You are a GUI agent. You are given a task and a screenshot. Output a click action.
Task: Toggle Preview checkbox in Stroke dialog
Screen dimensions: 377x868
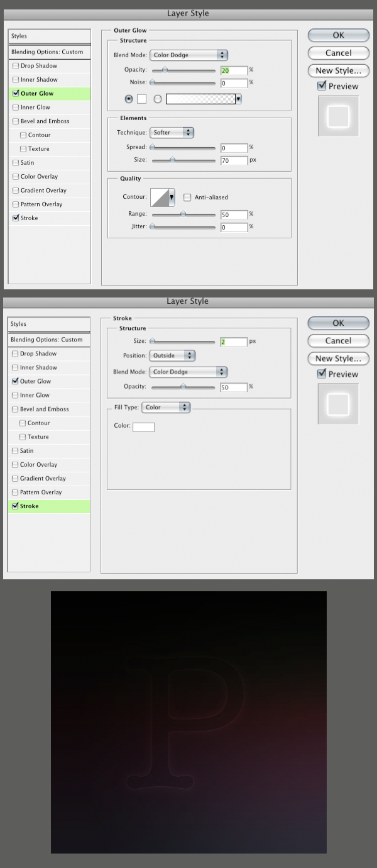click(x=322, y=374)
